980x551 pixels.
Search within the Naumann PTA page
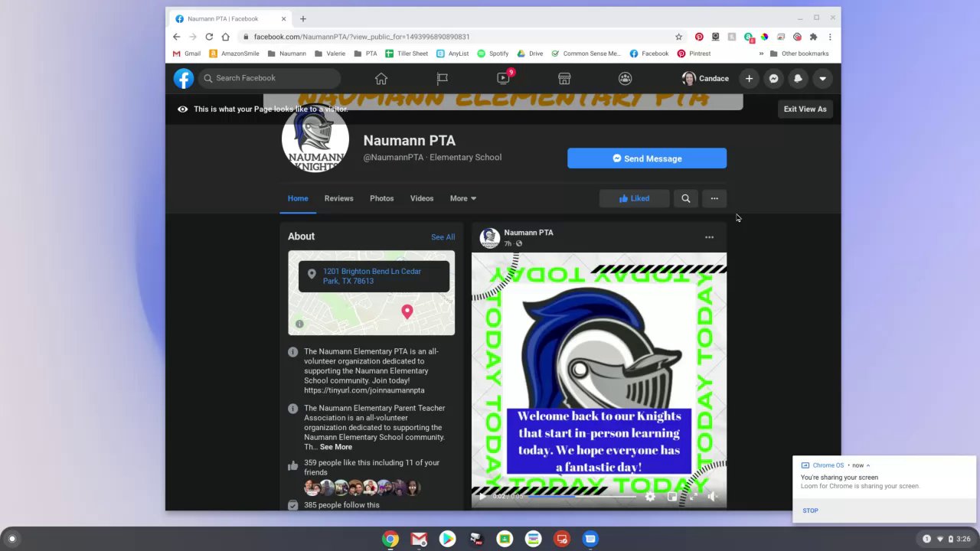point(685,198)
